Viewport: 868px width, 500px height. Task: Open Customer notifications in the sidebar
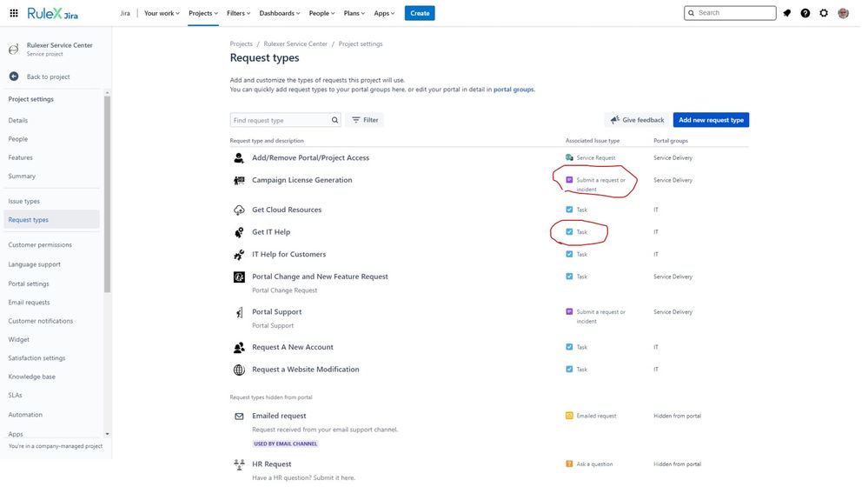[x=41, y=321]
